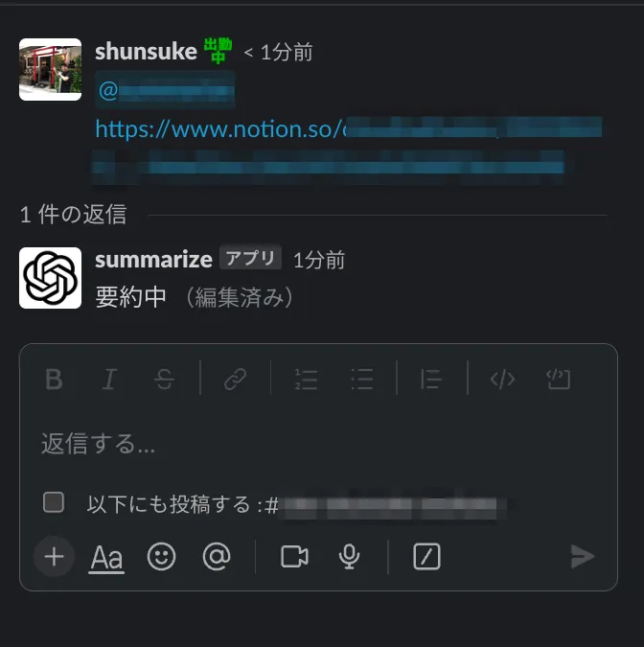Screen dimensions: 644x647
Task: Apply blockquote formatting
Action: (431, 379)
